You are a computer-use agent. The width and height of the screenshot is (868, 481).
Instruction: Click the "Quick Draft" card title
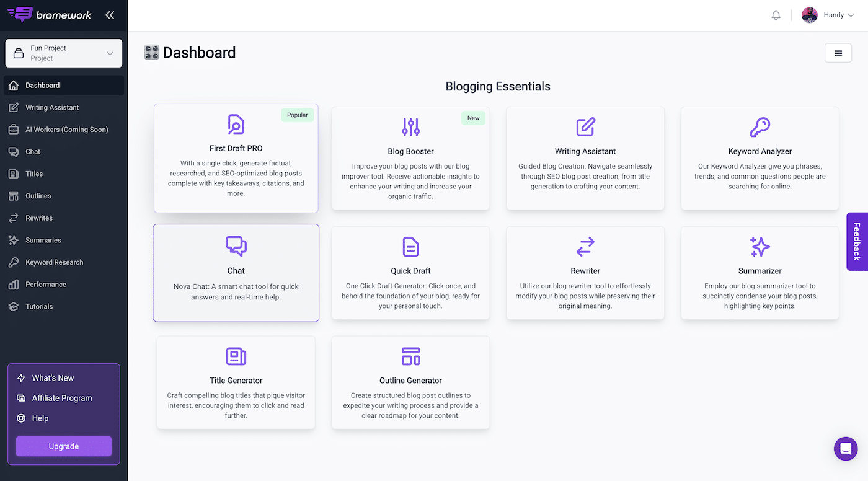410,271
